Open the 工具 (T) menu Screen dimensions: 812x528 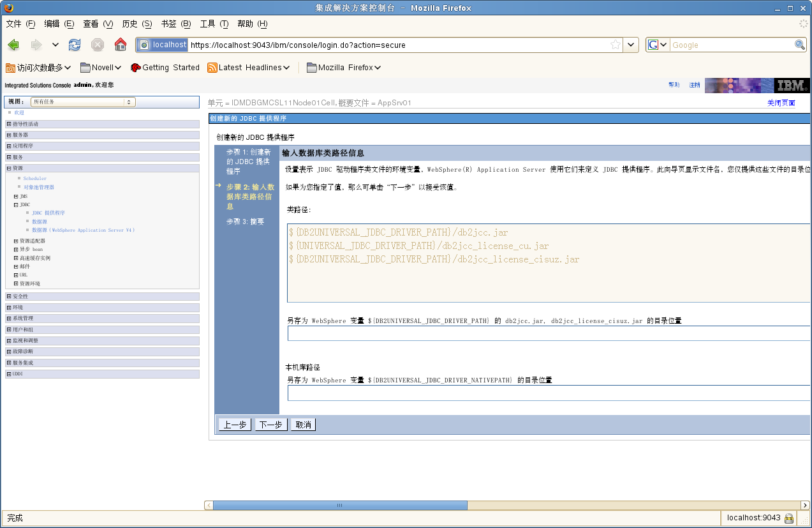coord(214,24)
